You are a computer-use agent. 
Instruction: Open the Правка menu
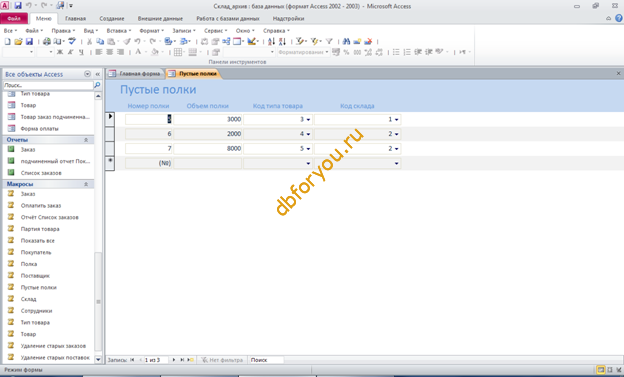tap(63, 31)
